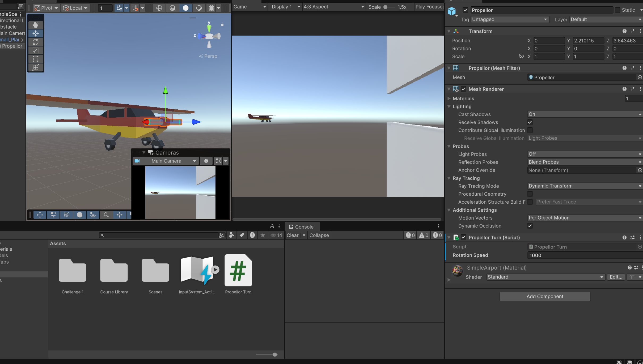Viewport: 643px width, 364px height.
Task: Select the Move tool in scene toolbar
Action: pos(36,33)
